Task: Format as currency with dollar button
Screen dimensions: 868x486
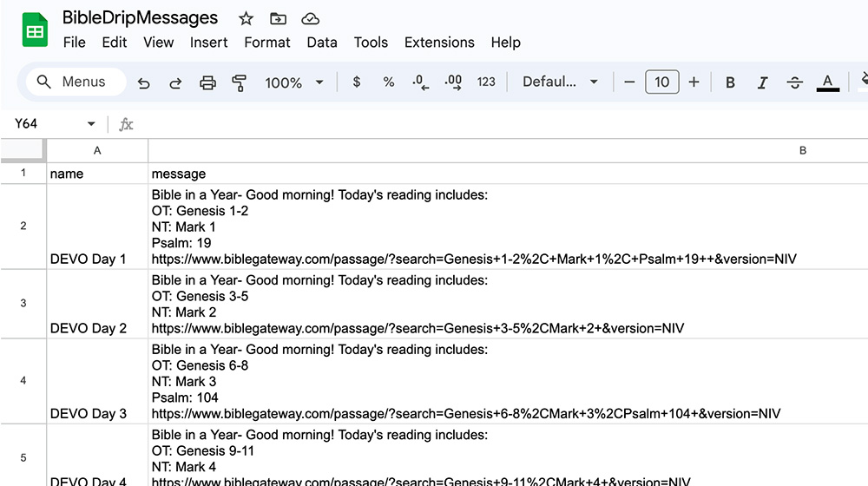Action: click(357, 82)
